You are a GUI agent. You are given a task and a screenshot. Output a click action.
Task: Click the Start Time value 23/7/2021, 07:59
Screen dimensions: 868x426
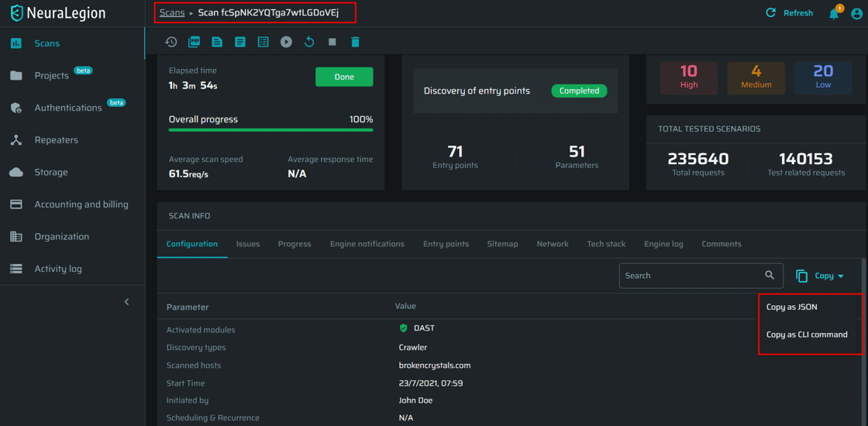tap(431, 383)
